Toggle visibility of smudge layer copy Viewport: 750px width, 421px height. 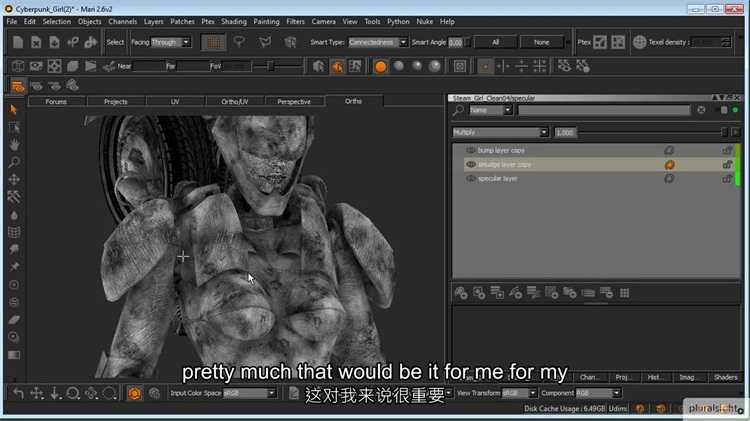[471, 164]
